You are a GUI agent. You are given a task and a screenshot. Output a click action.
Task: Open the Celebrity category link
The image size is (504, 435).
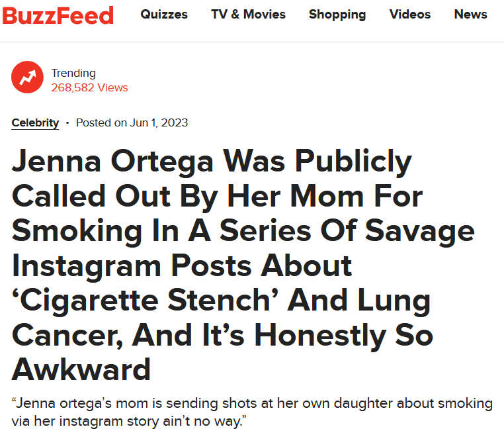click(35, 123)
